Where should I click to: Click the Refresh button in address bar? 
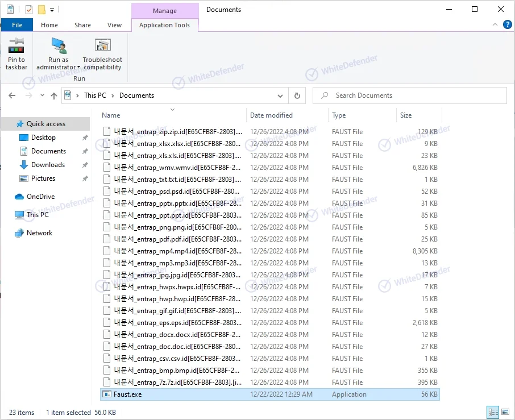[x=297, y=95]
